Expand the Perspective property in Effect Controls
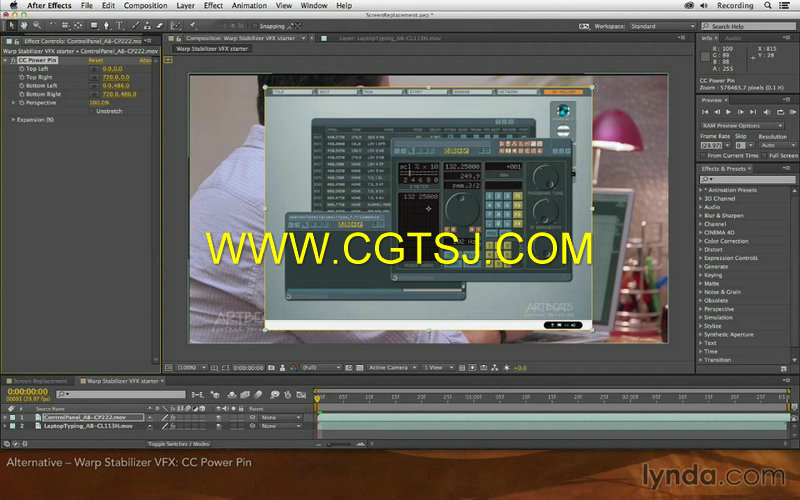800x500 pixels. (14, 103)
